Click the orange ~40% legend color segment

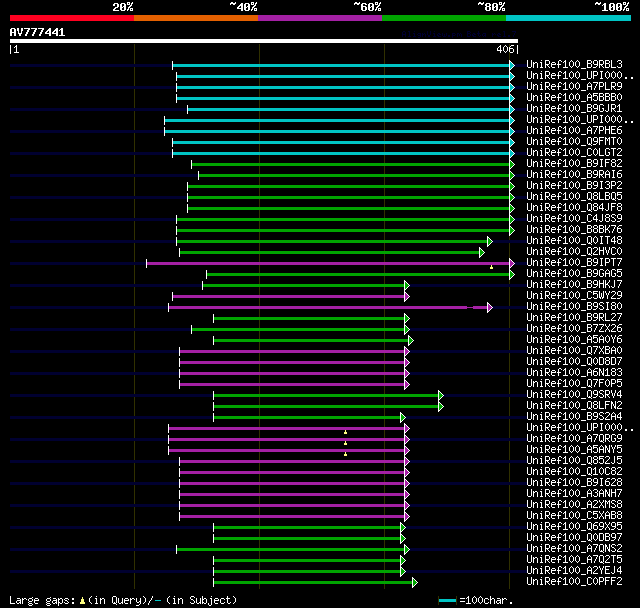click(196, 18)
